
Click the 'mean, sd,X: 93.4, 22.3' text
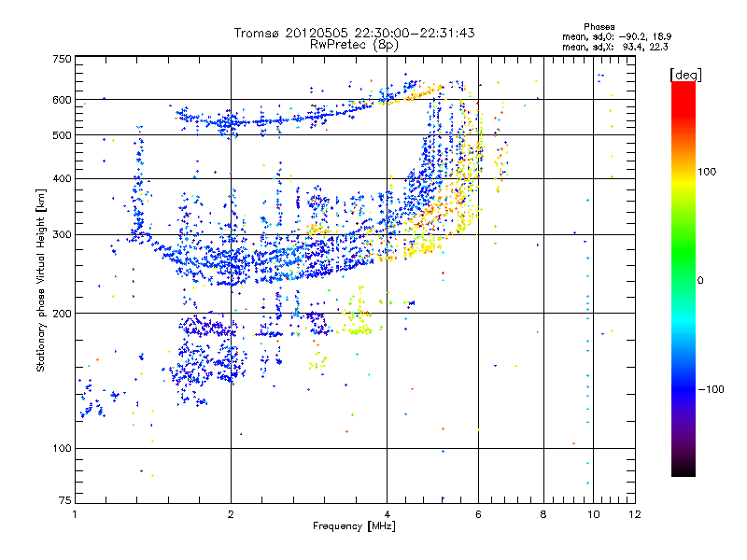coord(615,47)
